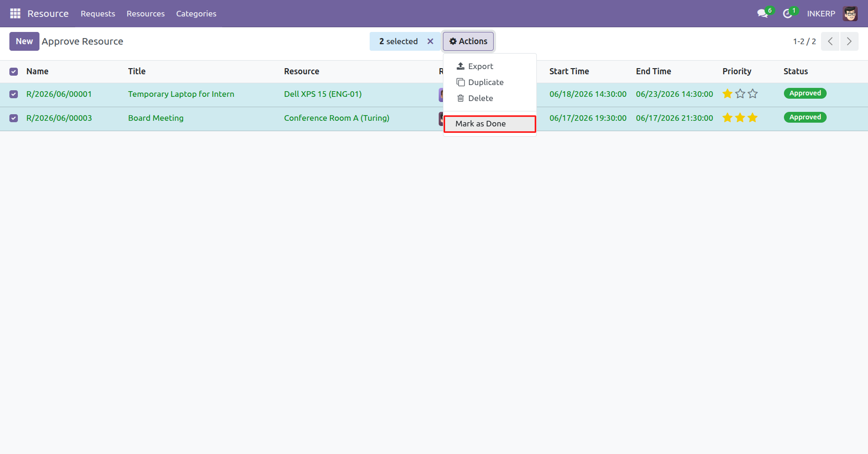Click third star of Board Meeting row

coord(753,118)
